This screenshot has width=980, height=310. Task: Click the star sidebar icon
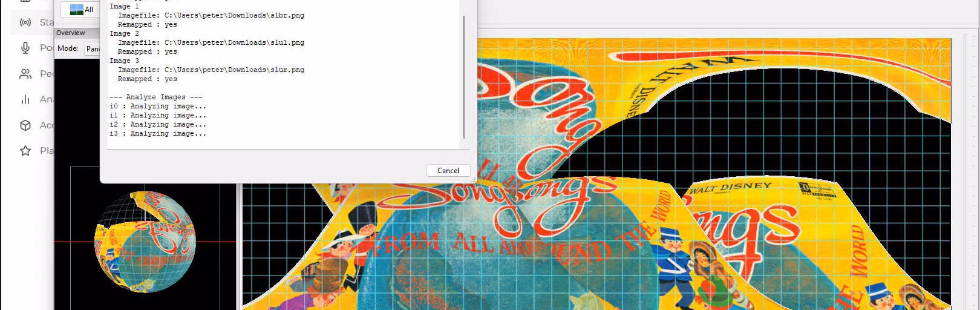25,151
